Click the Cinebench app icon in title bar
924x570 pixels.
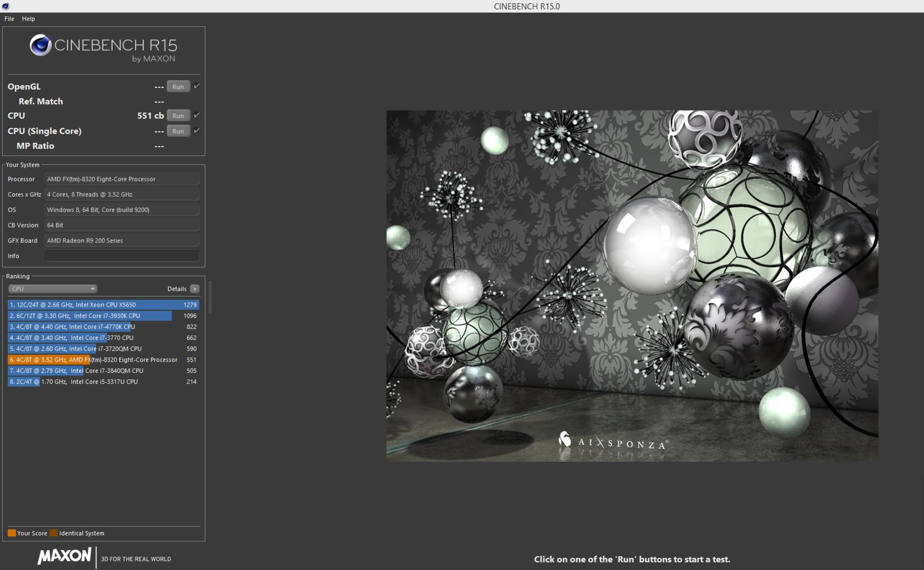tap(5, 6)
